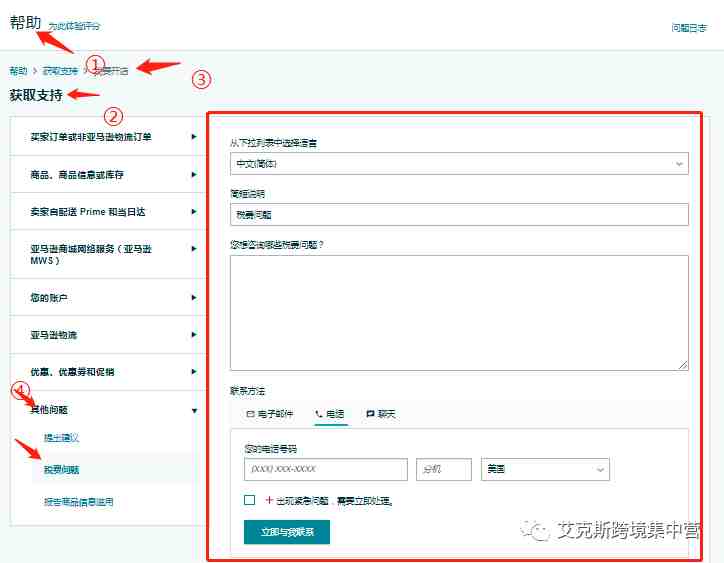Switch to 电子邮件 contact tab
The width and height of the screenshot is (724, 563).
point(270,414)
